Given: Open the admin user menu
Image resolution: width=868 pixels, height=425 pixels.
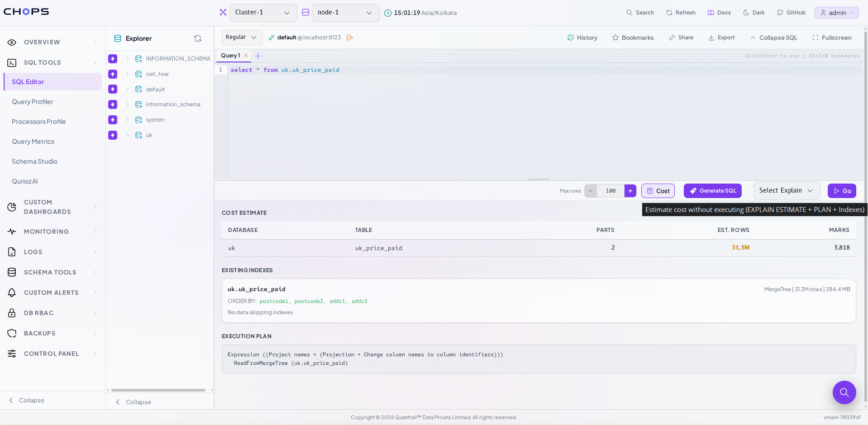Looking at the screenshot, I should click(x=836, y=13).
